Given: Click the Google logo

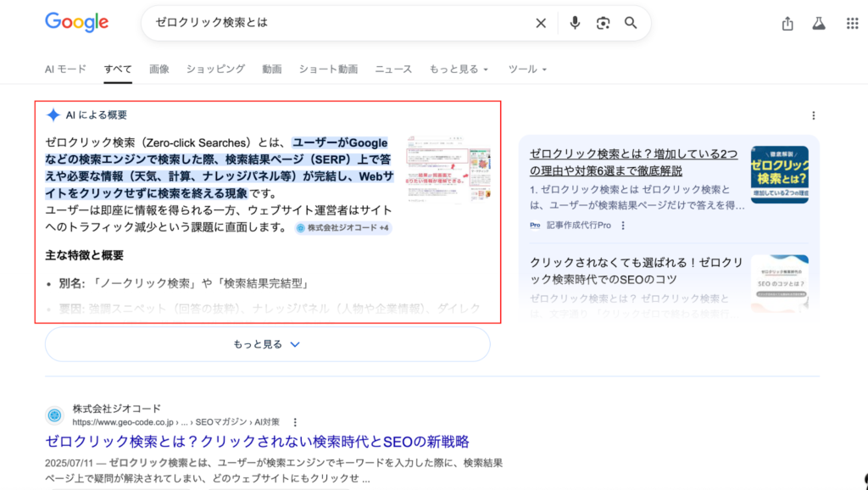Looking at the screenshot, I should click(76, 23).
